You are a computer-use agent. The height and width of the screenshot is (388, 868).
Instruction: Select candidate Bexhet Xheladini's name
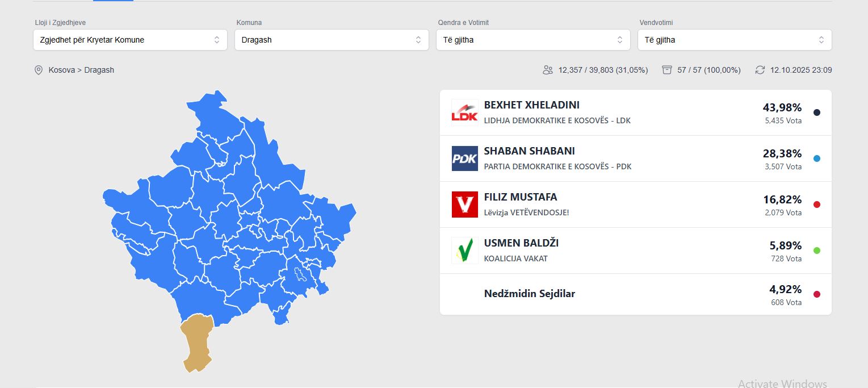(x=531, y=105)
